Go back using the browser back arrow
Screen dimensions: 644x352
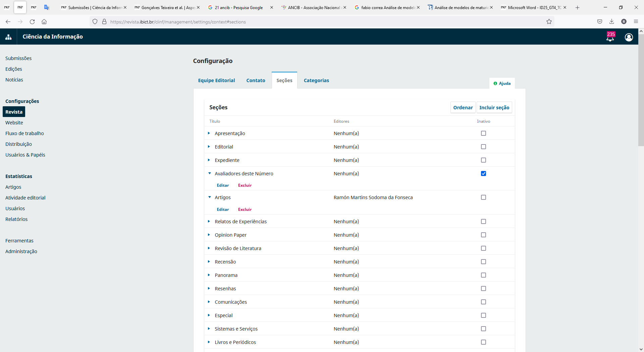8,22
